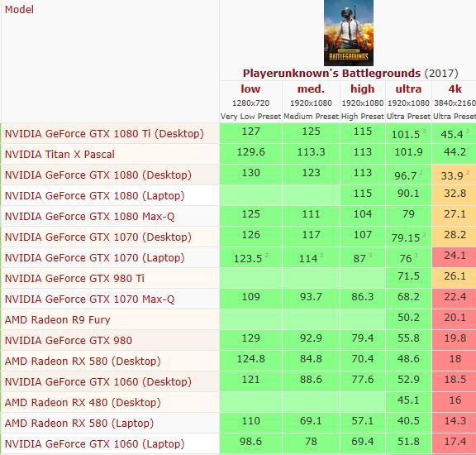476x455 pixels.
Task: Click the 96.7 ultra value for GTX 1080 Desktop
Action: pyautogui.click(x=406, y=175)
